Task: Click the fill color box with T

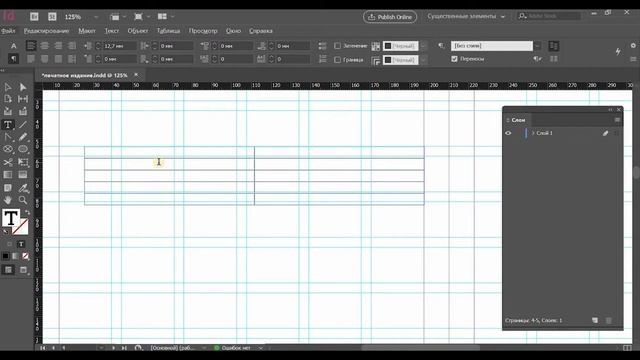Action: click(11, 218)
